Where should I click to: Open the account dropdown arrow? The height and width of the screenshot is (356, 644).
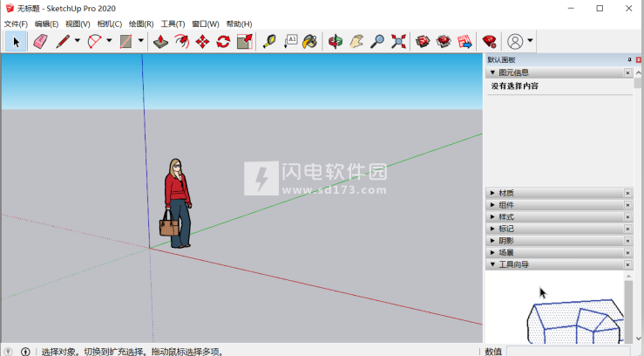point(530,41)
